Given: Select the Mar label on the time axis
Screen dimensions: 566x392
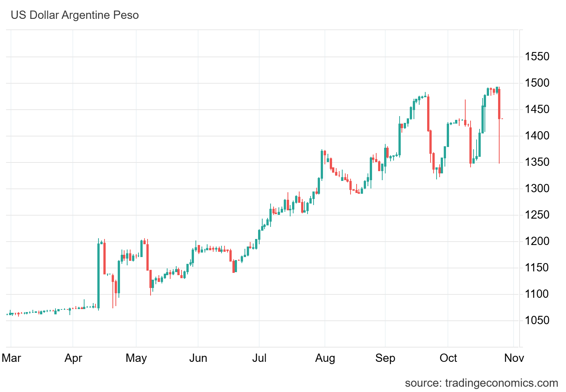Looking at the screenshot, I should click(x=11, y=358).
